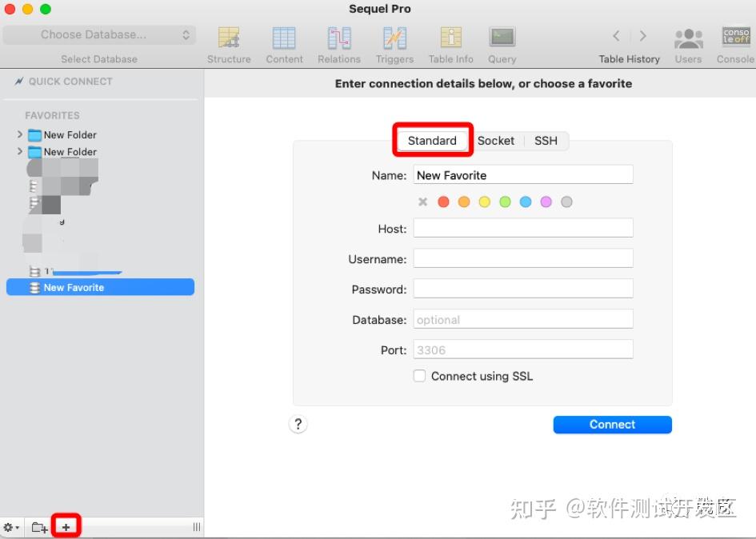Open the gear actions menu at bottom left
The height and width of the screenshot is (539, 756).
point(10,526)
